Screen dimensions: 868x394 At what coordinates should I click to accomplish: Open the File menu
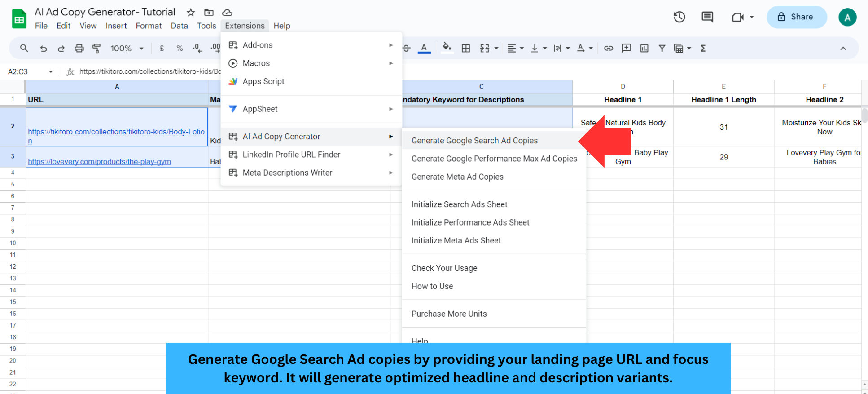(x=41, y=26)
